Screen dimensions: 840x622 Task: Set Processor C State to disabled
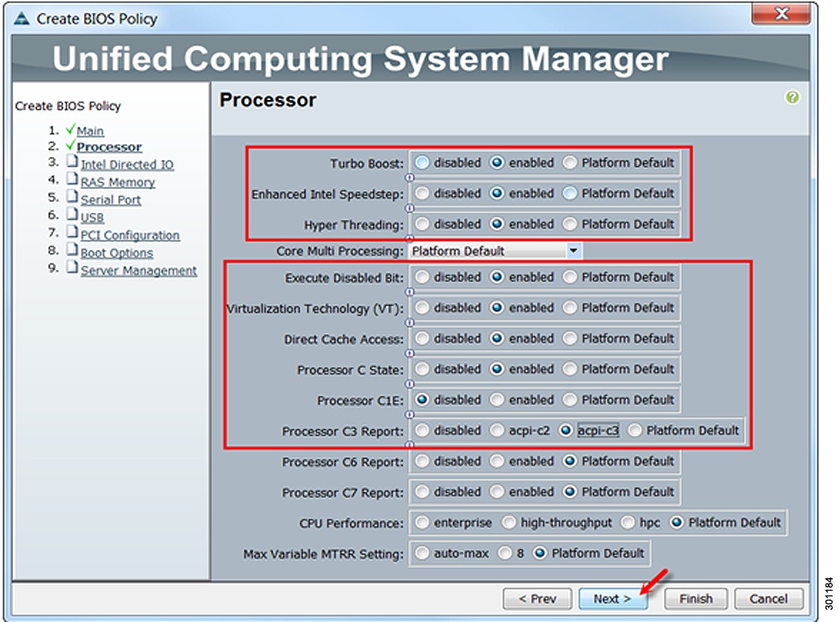[x=422, y=369]
